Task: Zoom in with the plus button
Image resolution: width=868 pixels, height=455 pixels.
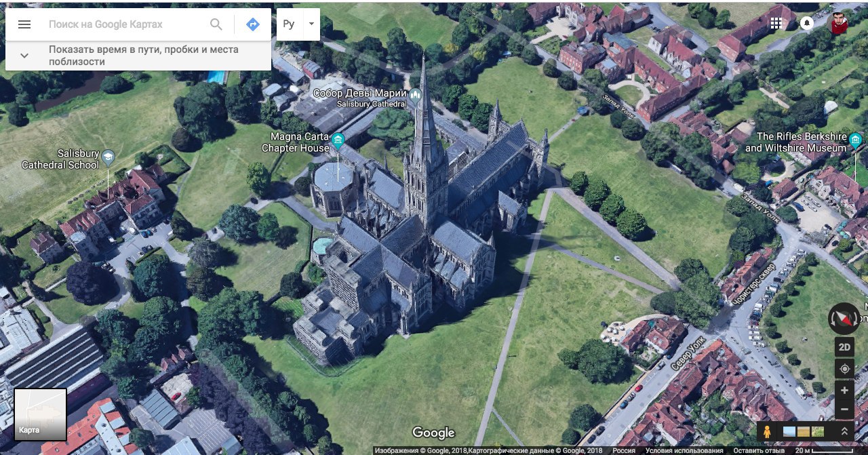Action: (844, 391)
